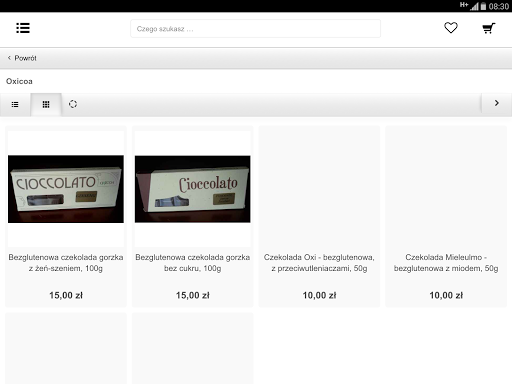Screen dimensions: 512x384
Task: Open Bezglutenowa czekolada gorzka bez cukru title
Action: 192,263
